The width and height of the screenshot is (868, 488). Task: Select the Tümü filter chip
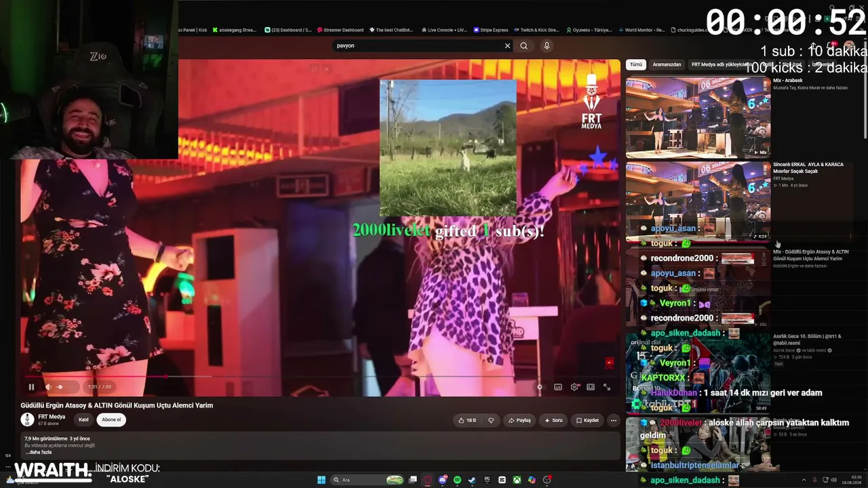[x=635, y=64]
